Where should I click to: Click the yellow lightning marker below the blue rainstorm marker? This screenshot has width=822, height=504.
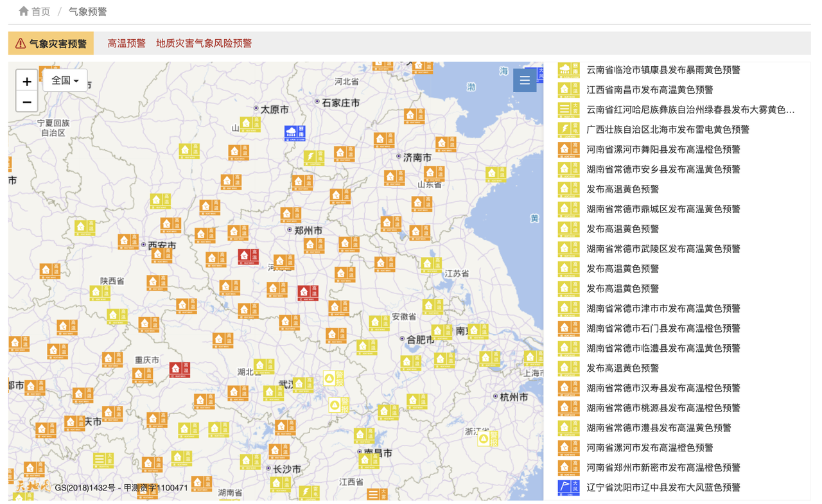click(x=313, y=157)
